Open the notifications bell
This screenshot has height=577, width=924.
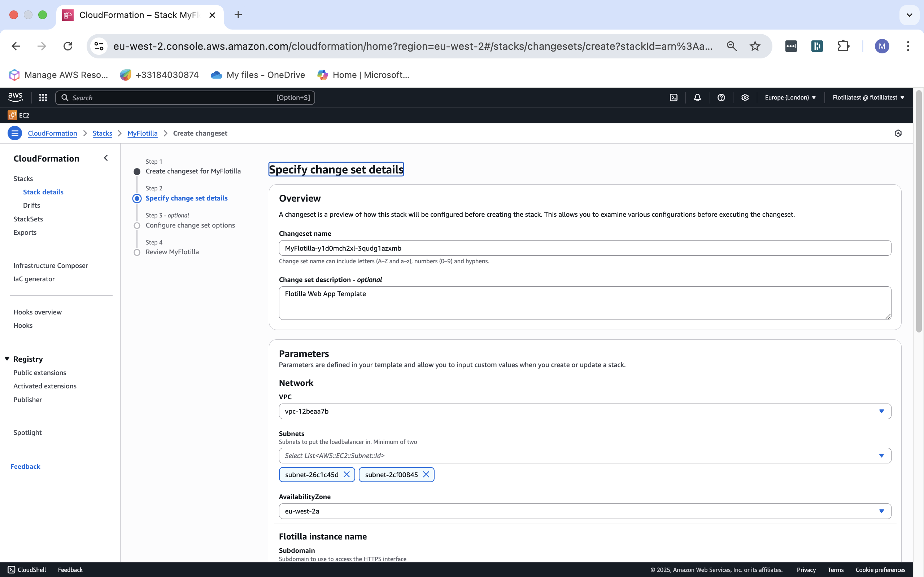pyautogui.click(x=697, y=98)
